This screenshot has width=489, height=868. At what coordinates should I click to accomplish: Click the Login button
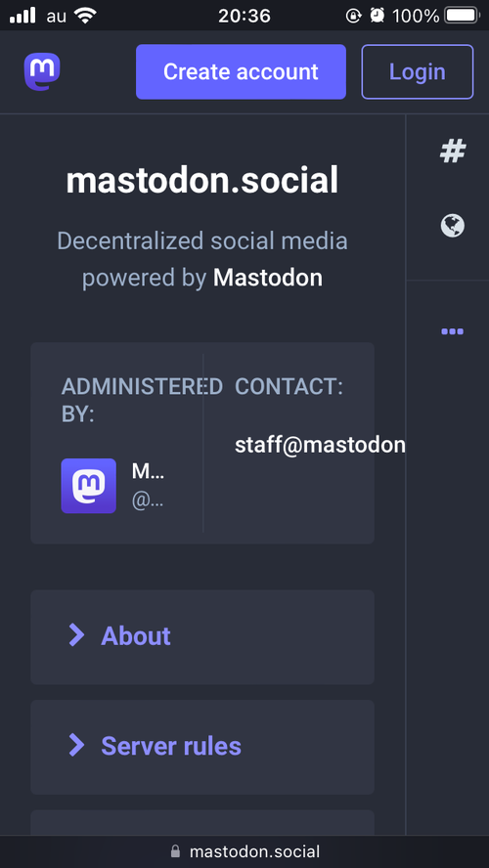click(418, 72)
